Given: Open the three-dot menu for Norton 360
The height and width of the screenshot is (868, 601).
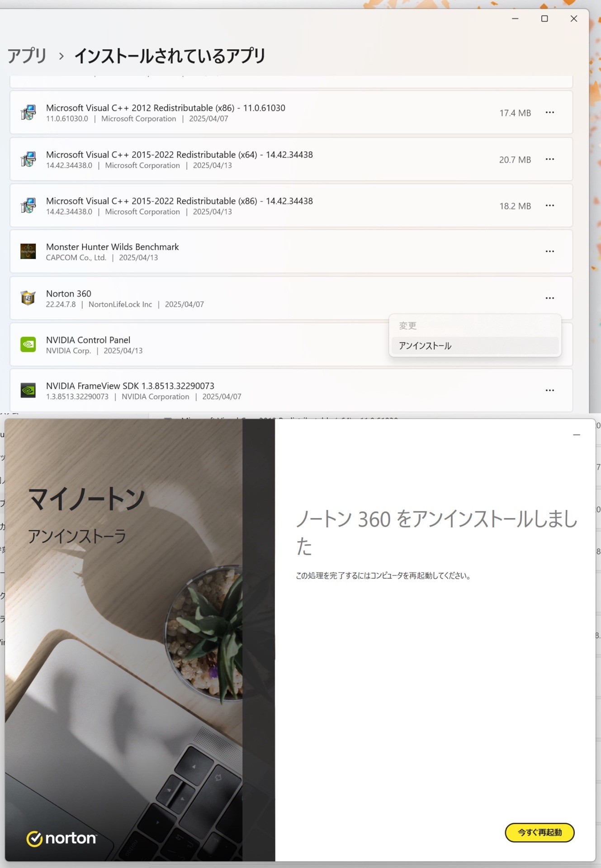Looking at the screenshot, I should click(549, 298).
